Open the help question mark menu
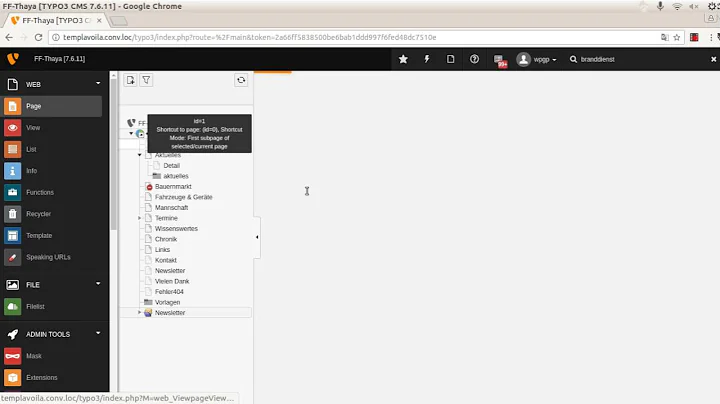 click(x=474, y=59)
